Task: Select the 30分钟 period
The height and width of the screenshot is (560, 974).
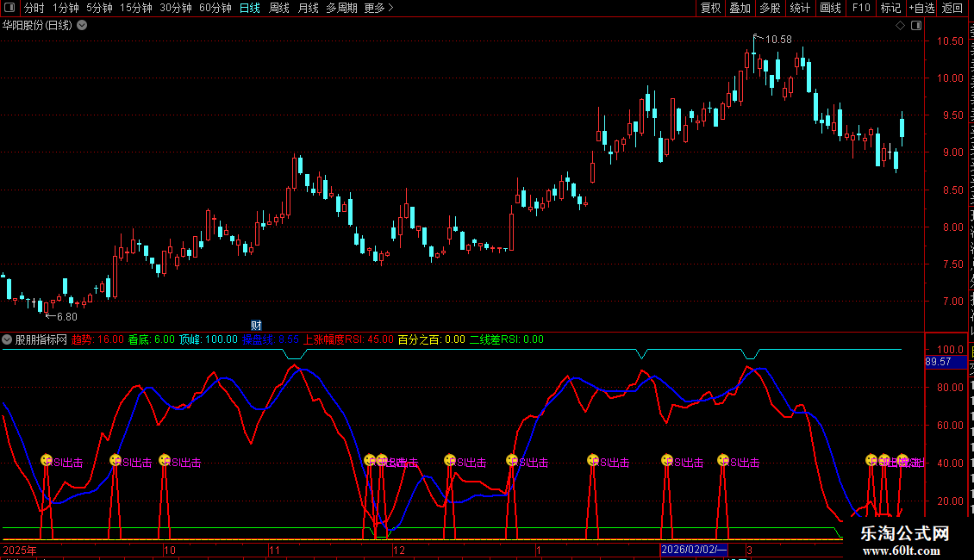Action: (x=176, y=8)
